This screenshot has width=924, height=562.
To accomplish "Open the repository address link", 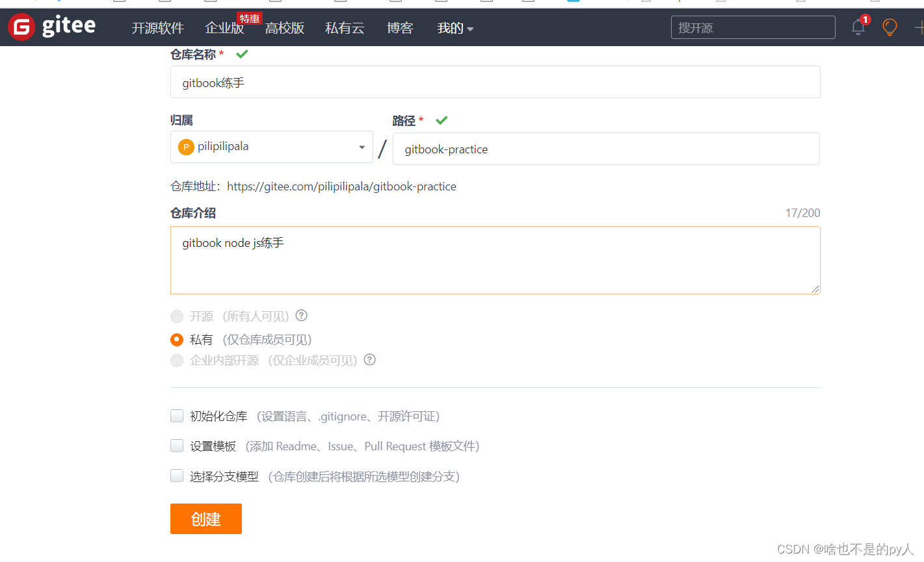I will click(x=341, y=186).
